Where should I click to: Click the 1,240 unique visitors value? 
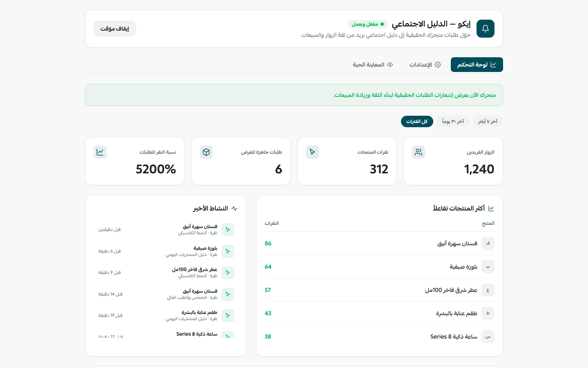[479, 169]
